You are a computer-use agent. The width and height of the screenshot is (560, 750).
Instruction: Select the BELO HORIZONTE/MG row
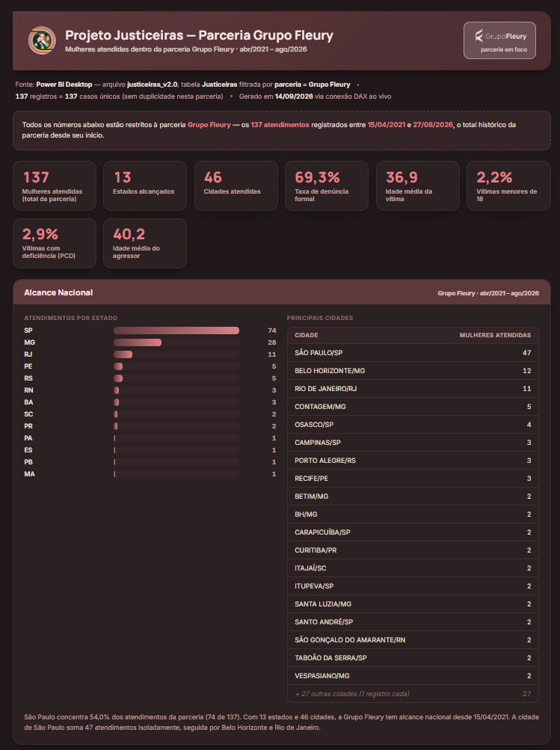tap(413, 371)
